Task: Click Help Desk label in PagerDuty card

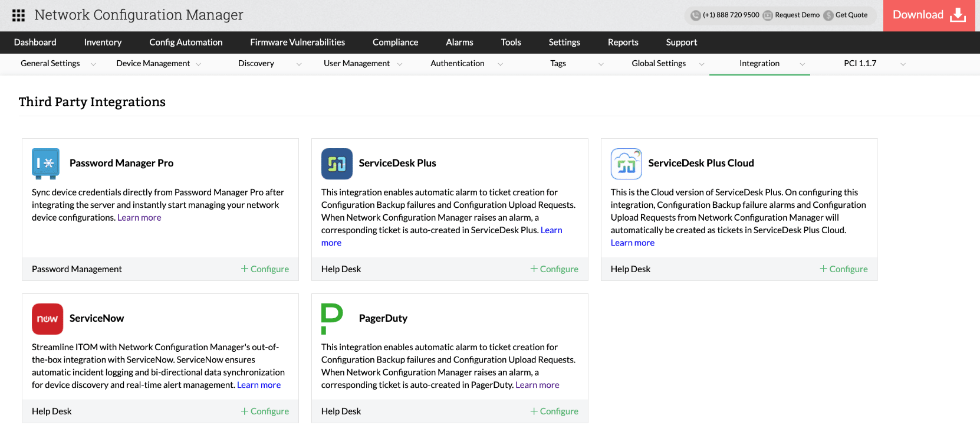Action: tap(341, 411)
